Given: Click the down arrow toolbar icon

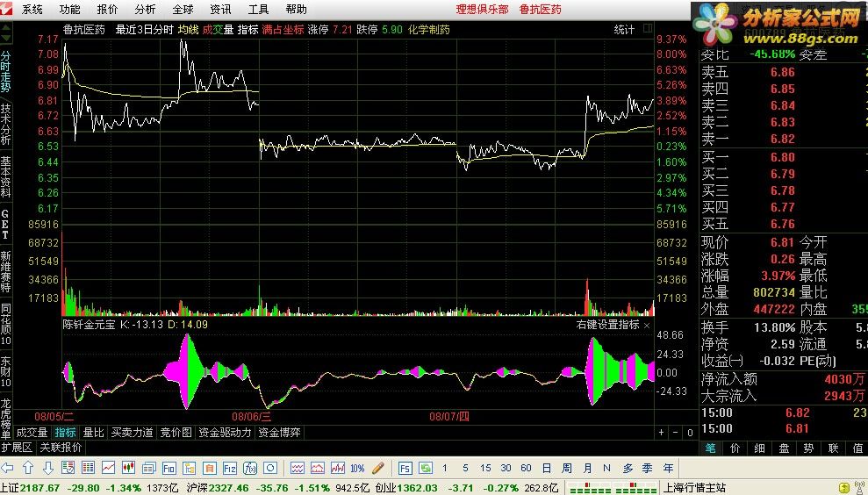Looking at the screenshot, I should (x=48, y=468).
